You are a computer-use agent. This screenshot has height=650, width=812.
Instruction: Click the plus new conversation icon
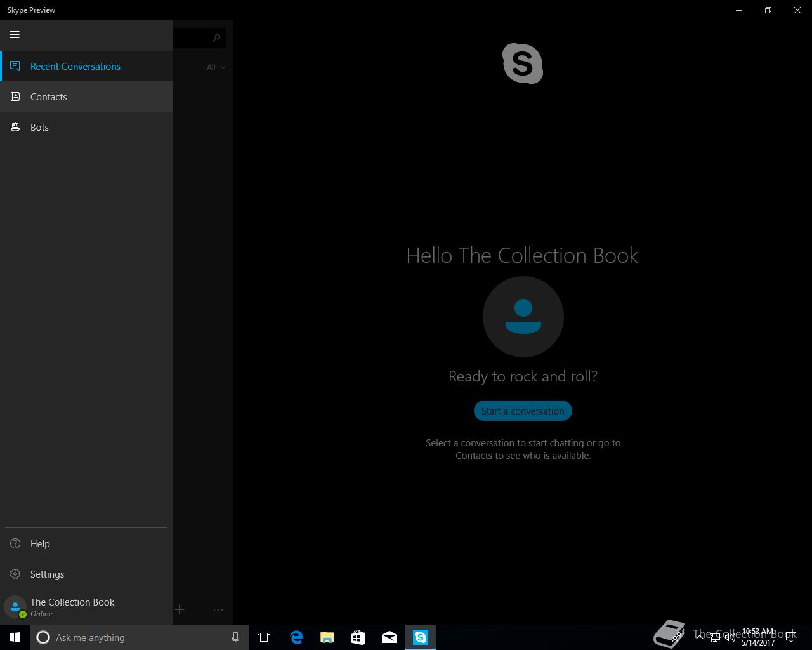[180, 609]
